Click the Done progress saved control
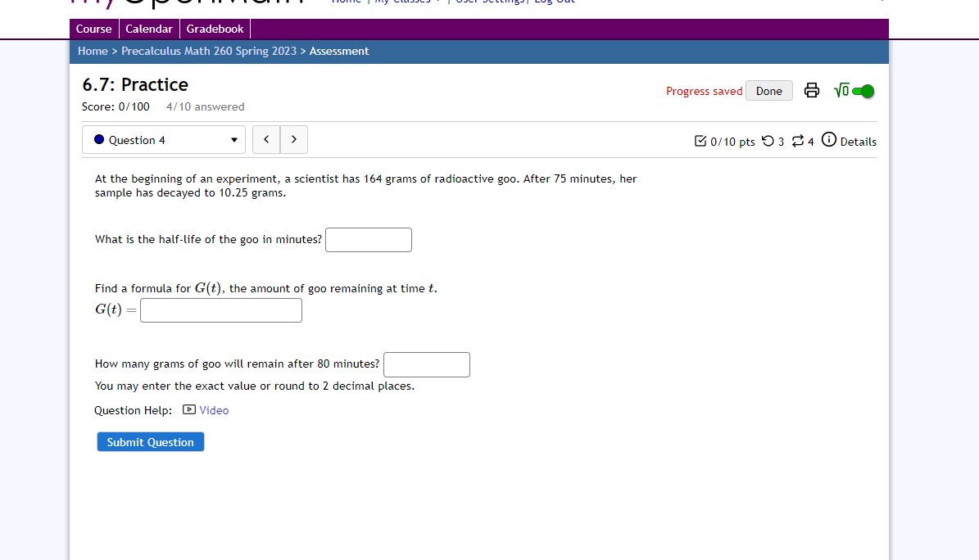Image resolution: width=979 pixels, height=560 pixels. coord(768,91)
